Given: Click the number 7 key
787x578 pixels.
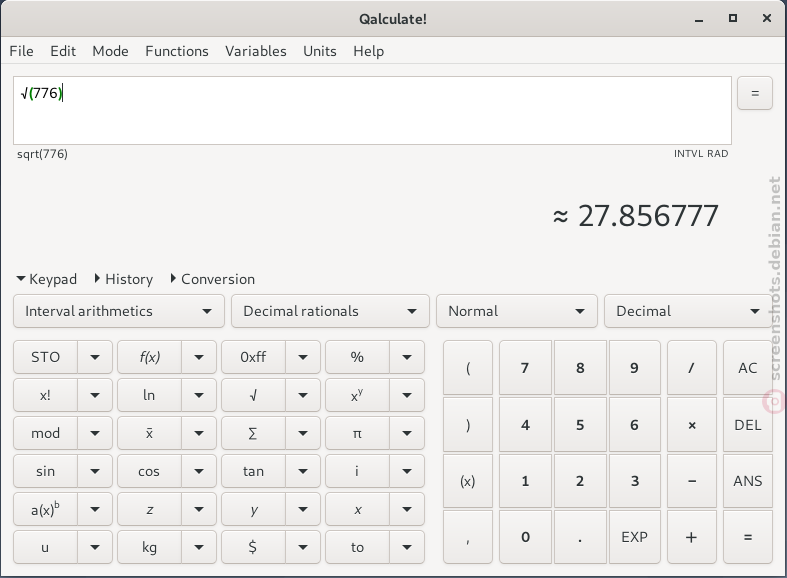Looking at the screenshot, I should click(x=525, y=368).
